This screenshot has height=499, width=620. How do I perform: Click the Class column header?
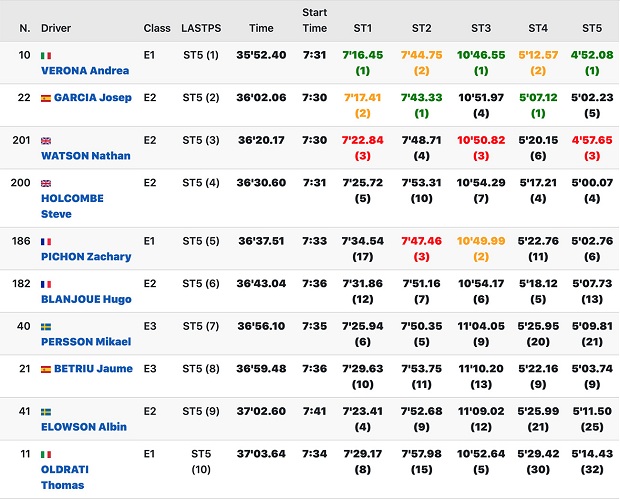[x=157, y=28]
